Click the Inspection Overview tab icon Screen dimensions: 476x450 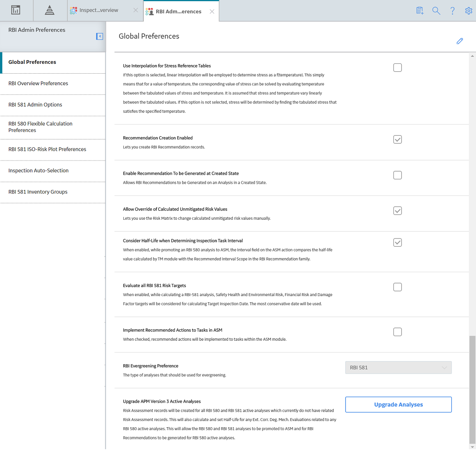click(73, 11)
